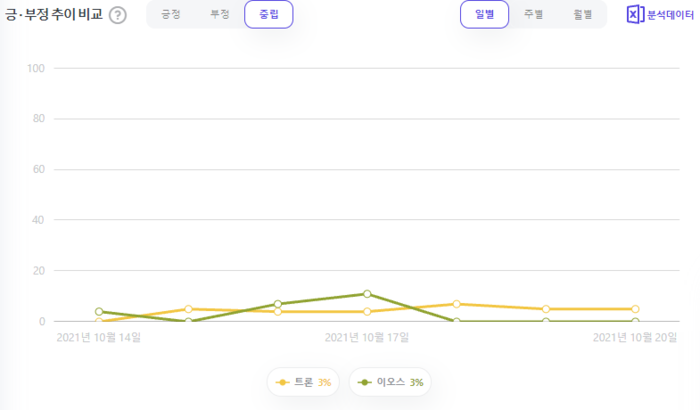Image resolution: width=700 pixels, height=410 pixels.
Task: Click 이오스 peak point on October 17
Action: tap(367, 294)
